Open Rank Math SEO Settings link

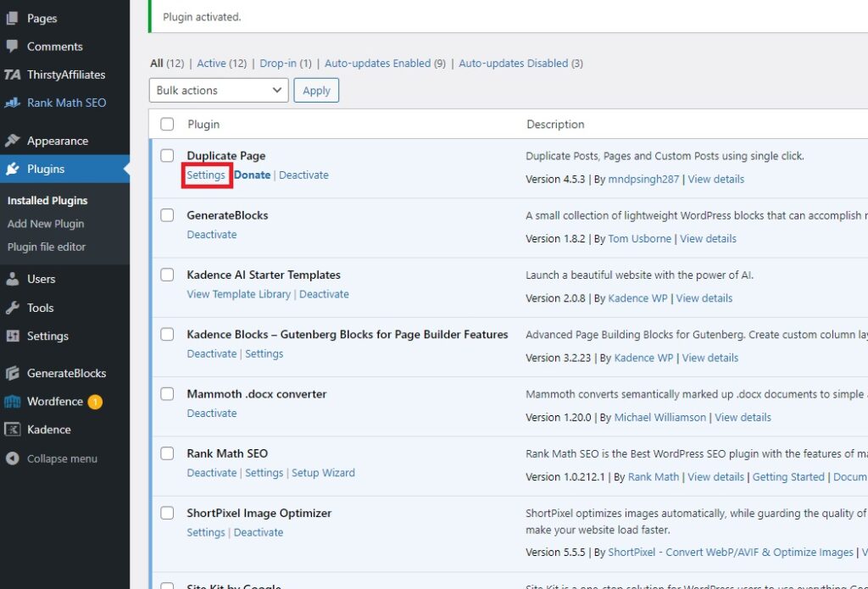[264, 473]
